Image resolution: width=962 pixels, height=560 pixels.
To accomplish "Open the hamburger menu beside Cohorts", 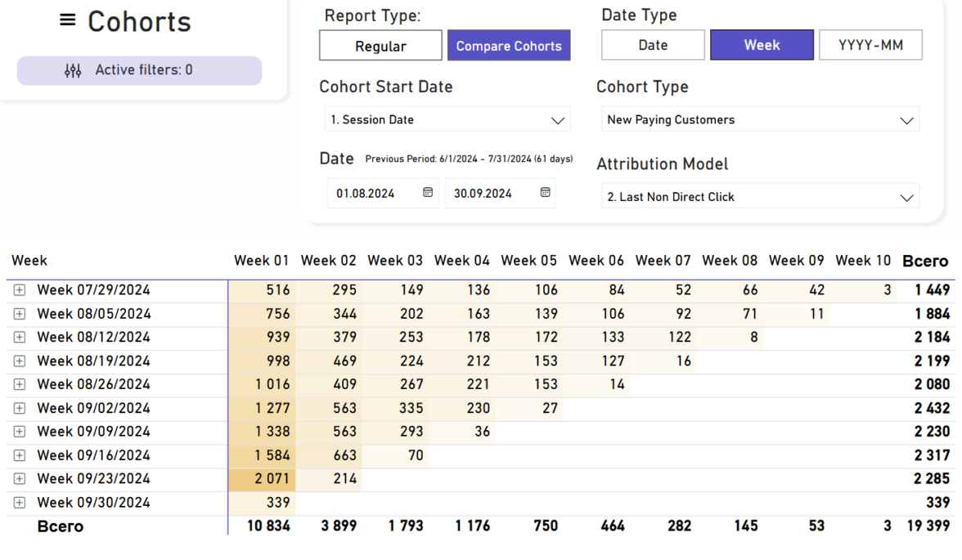I will [x=68, y=20].
